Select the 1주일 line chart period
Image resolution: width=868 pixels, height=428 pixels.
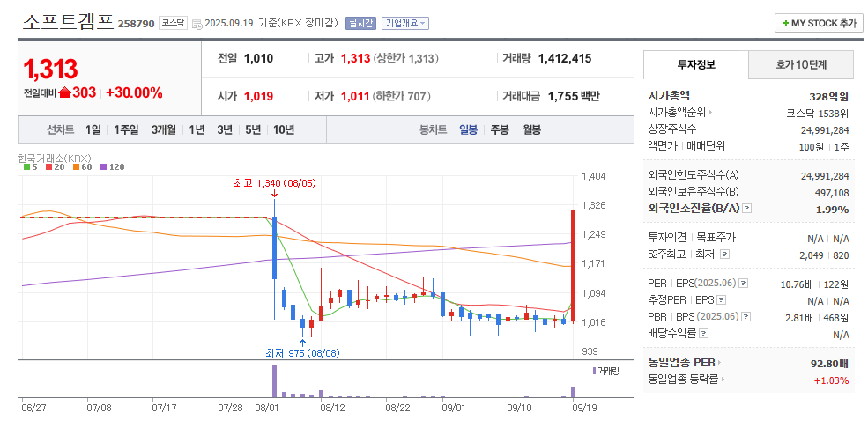[x=126, y=130]
